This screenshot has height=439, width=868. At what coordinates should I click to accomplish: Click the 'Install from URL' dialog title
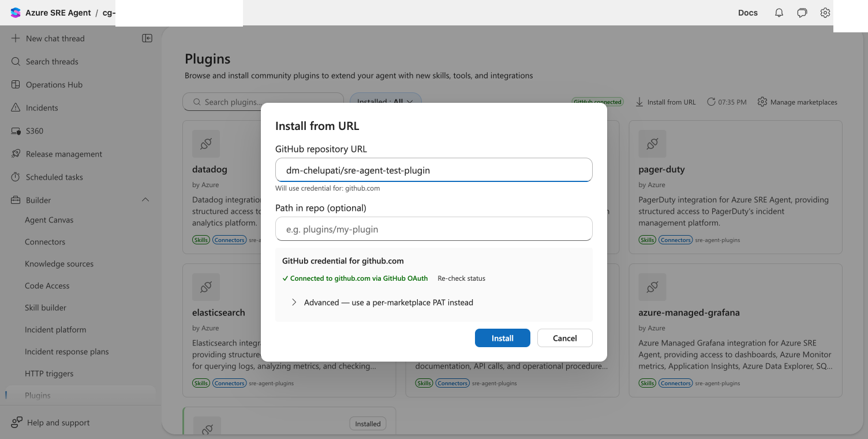317,126
